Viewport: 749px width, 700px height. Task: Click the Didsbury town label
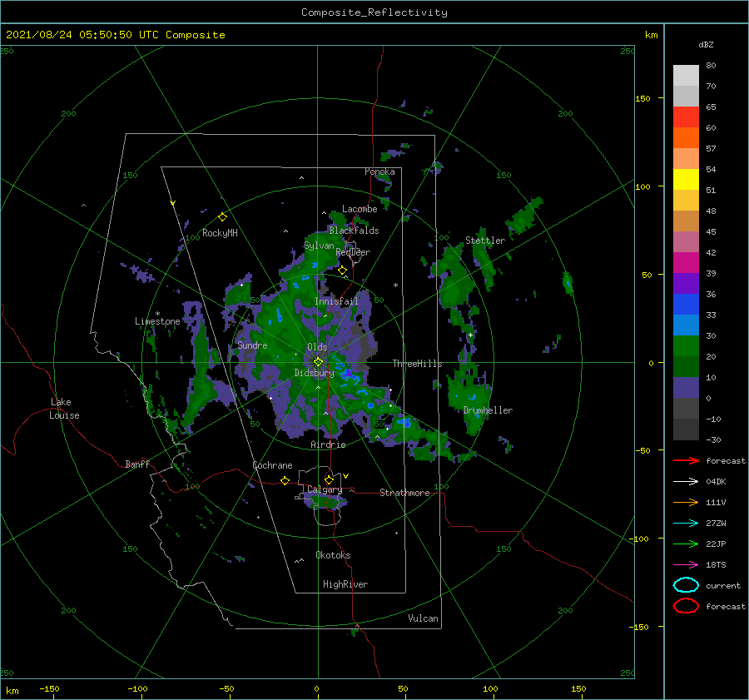click(x=314, y=373)
